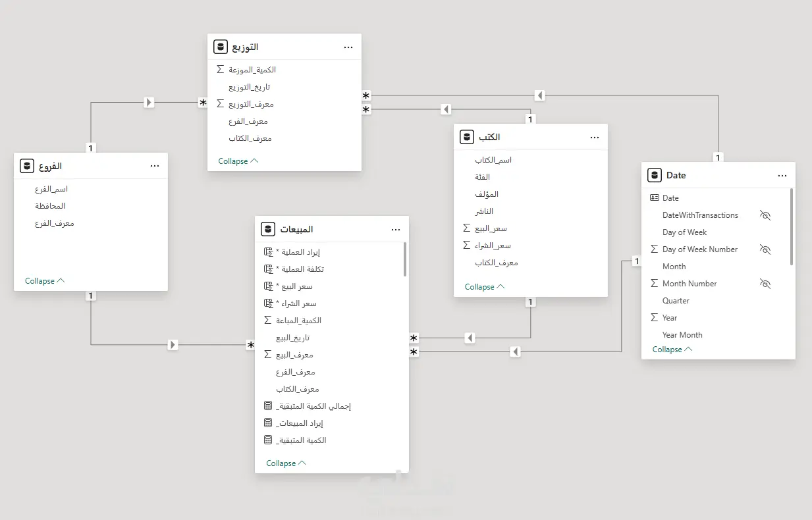Click the filter direction arrow between الفروع and المبيعات
This screenshot has height=520, width=812.
tap(173, 344)
